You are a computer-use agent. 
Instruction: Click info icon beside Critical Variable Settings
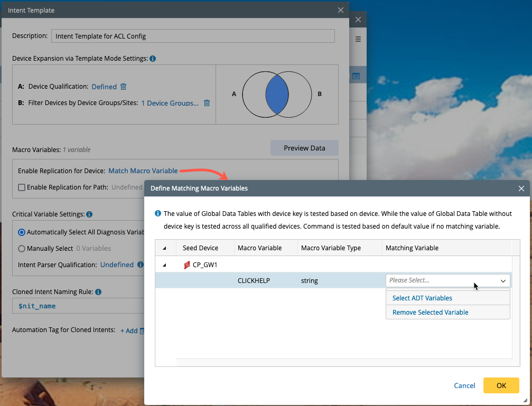click(89, 214)
